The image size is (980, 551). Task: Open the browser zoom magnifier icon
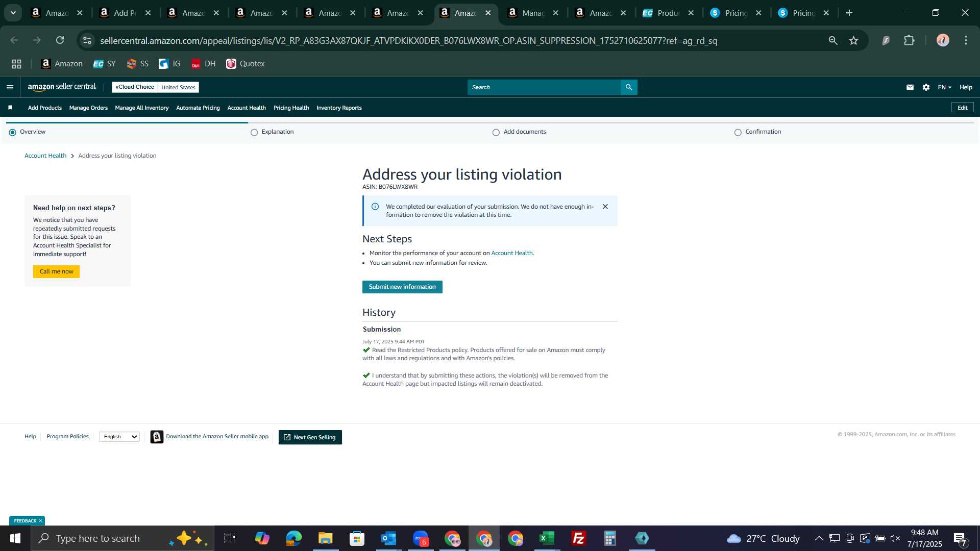(x=833, y=40)
